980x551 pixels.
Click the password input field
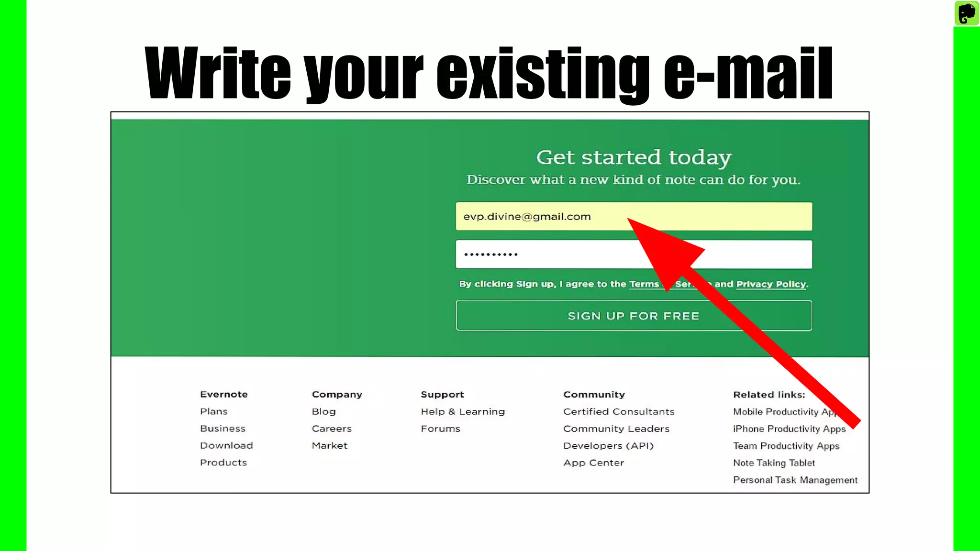pos(634,254)
